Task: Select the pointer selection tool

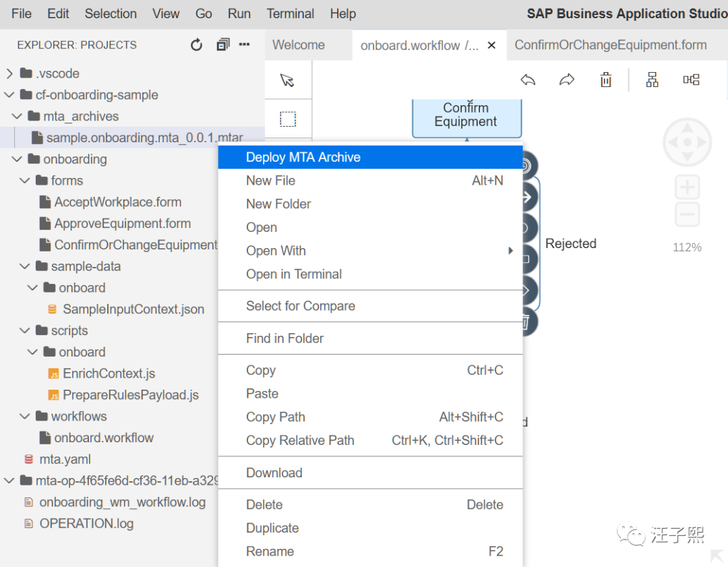Action: pos(288,80)
